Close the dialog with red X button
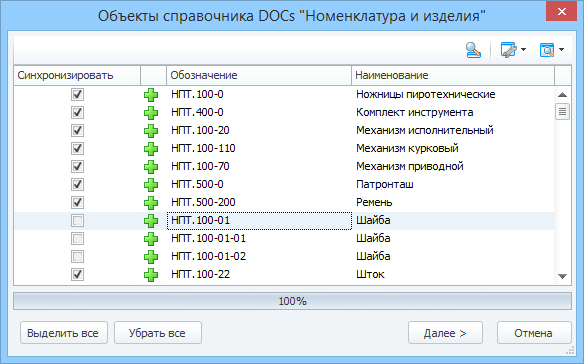584x364 pixels. coord(562,12)
